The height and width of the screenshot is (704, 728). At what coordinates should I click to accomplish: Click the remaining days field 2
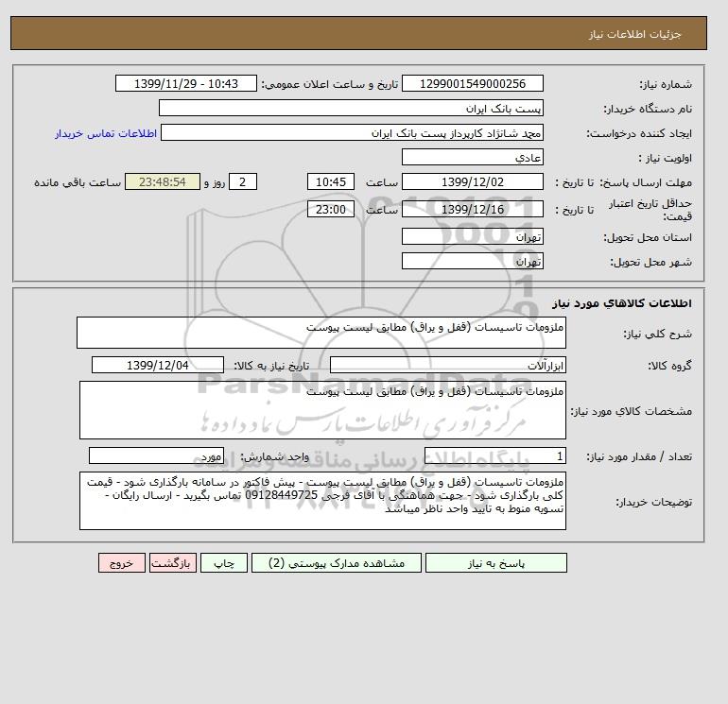[242, 182]
